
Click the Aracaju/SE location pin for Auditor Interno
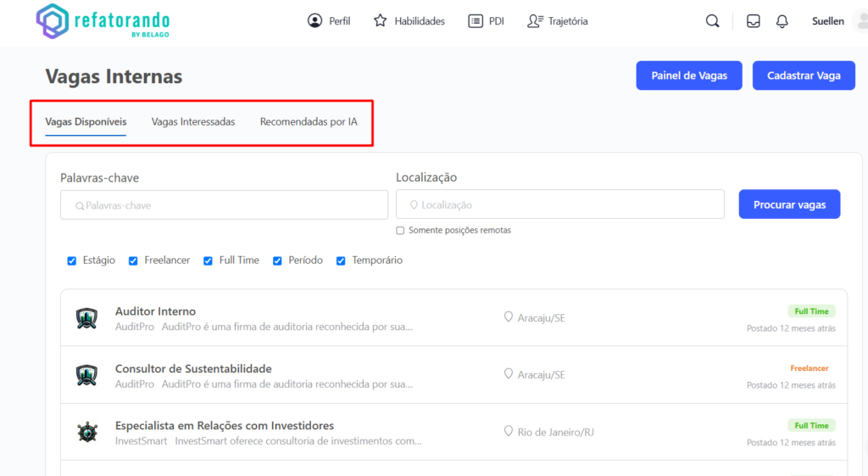(x=509, y=317)
